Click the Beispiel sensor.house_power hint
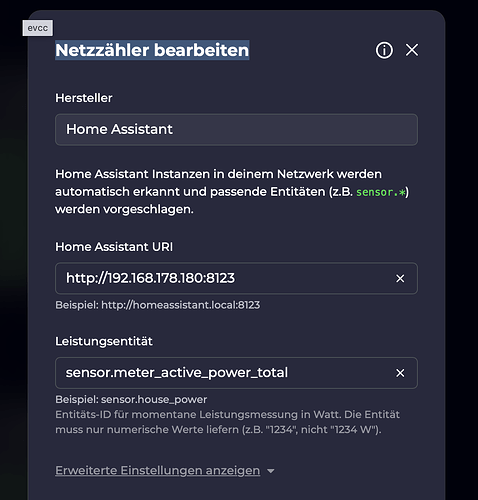Image resolution: width=478 pixels, height=500 pixels. click(131, 399)
